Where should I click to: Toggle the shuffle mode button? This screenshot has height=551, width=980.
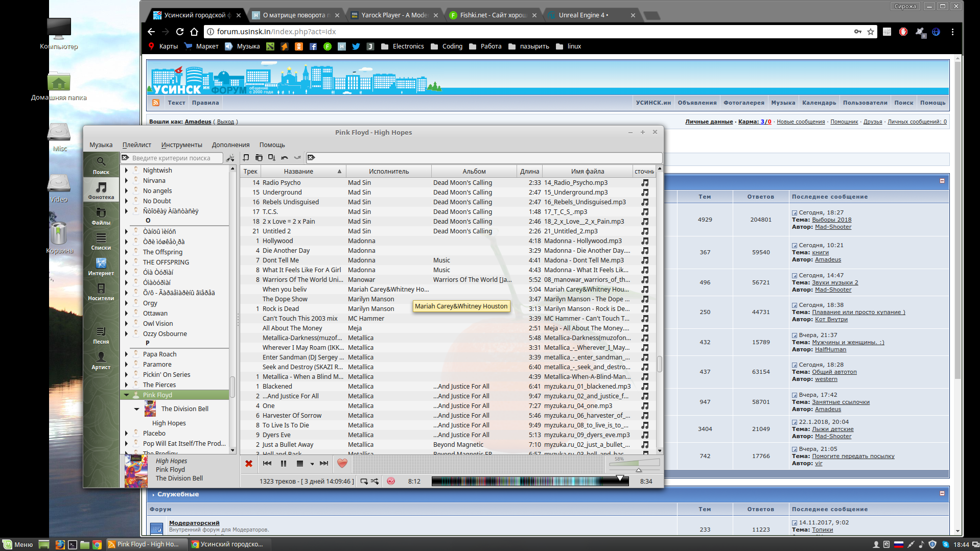[x=375, y=481]
